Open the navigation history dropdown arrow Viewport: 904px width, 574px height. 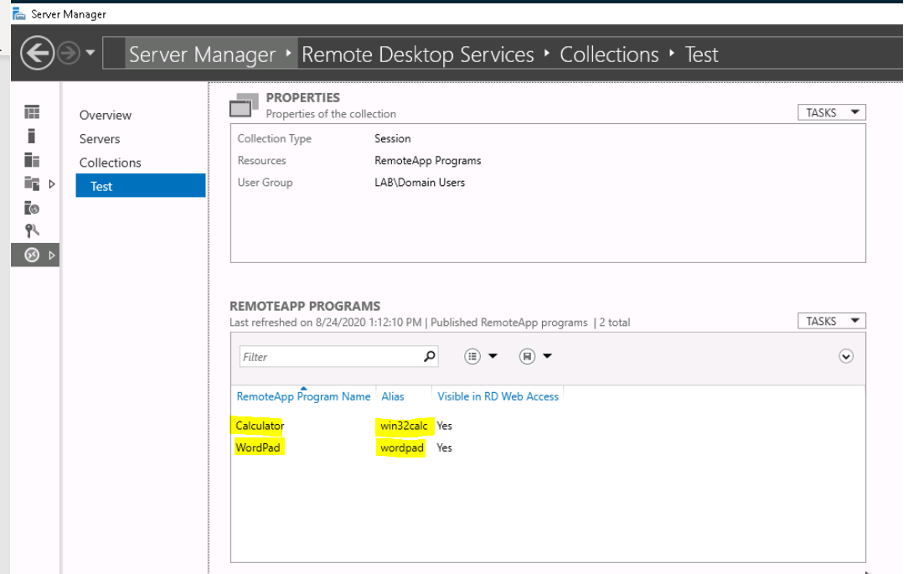(x=91, y=53)
